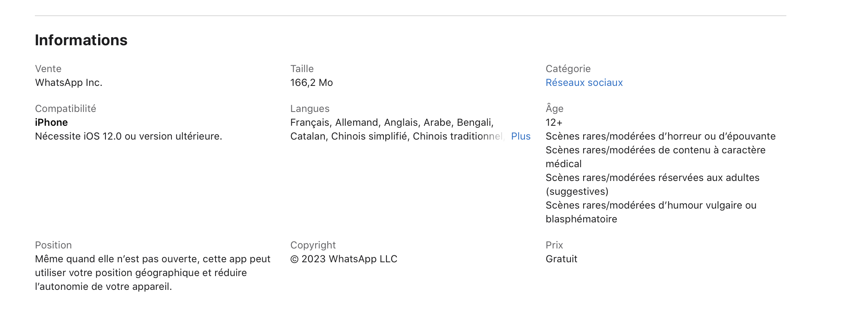Click the Taille label

(302, 69)
